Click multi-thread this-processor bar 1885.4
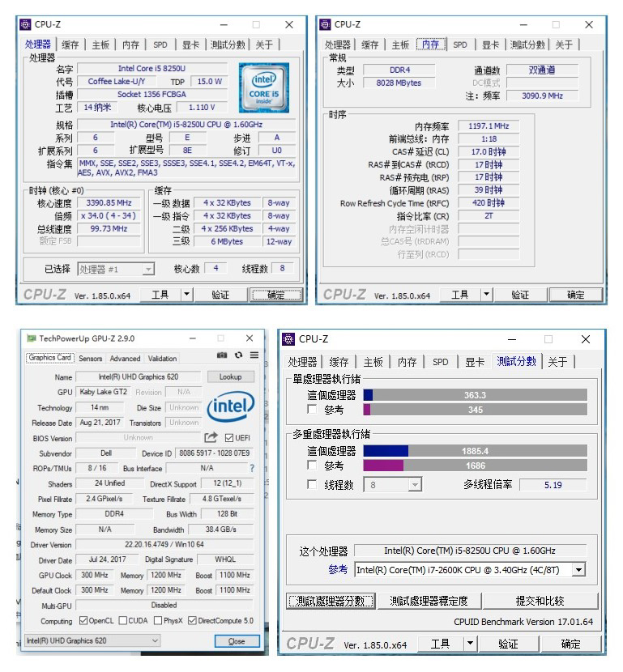623x672 pixels. (x=475, y=451)
